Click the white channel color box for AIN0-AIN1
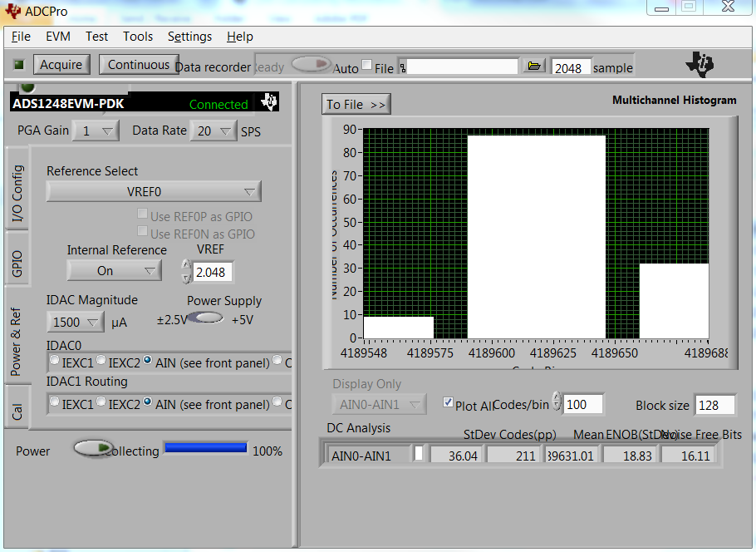This screenshot has height=552, width=756. point(419,454)
